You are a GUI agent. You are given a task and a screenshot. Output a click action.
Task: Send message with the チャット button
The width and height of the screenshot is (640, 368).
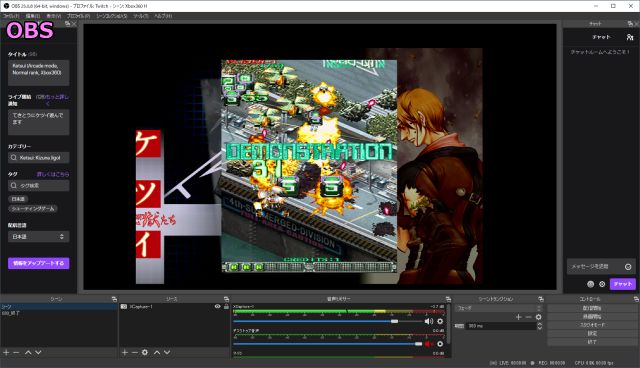(x=622, y=284)
